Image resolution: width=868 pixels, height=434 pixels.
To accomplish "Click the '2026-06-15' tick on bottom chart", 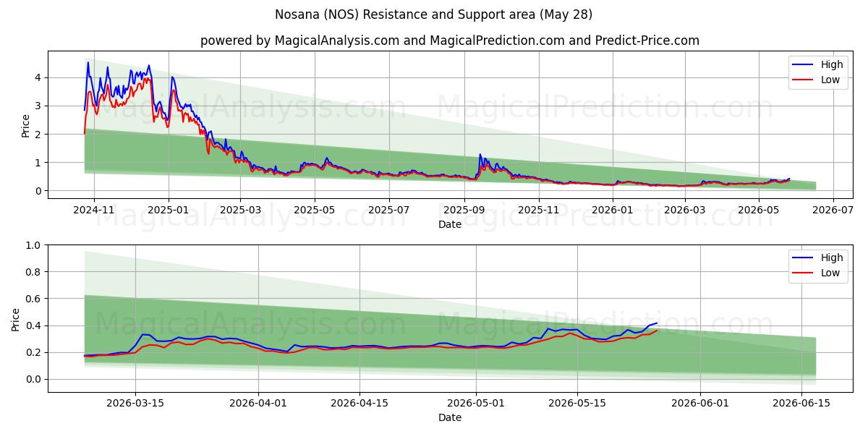I will 802,404.
